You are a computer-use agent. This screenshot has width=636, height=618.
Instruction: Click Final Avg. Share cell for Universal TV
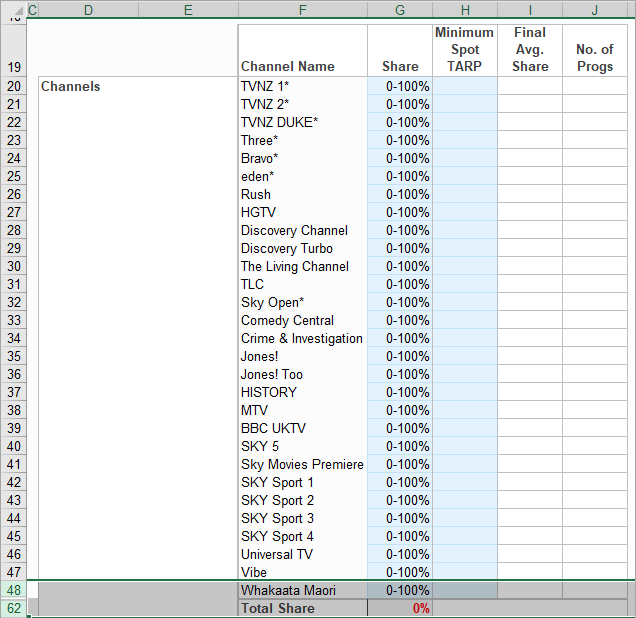(x=530, y=554)
